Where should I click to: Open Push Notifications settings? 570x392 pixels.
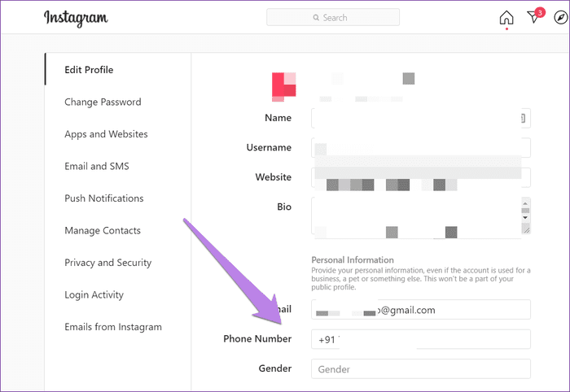tap(104, 198)
